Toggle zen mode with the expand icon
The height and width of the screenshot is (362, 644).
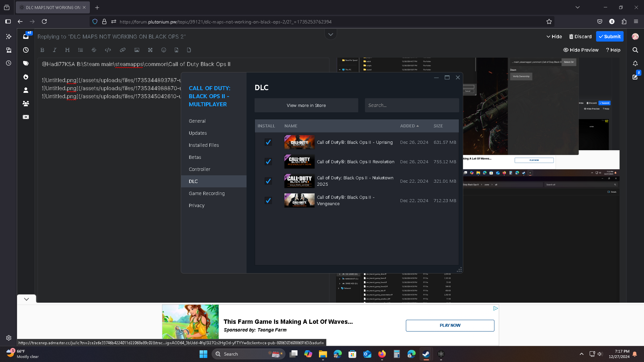150,50
